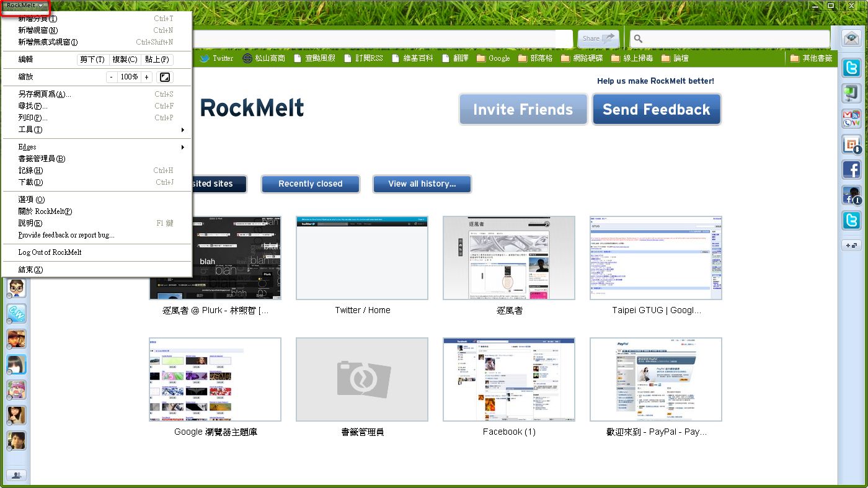
Task: Open the mail envelope icon atop the right edge
Action: pyautogui.click(x=852, y=38)
